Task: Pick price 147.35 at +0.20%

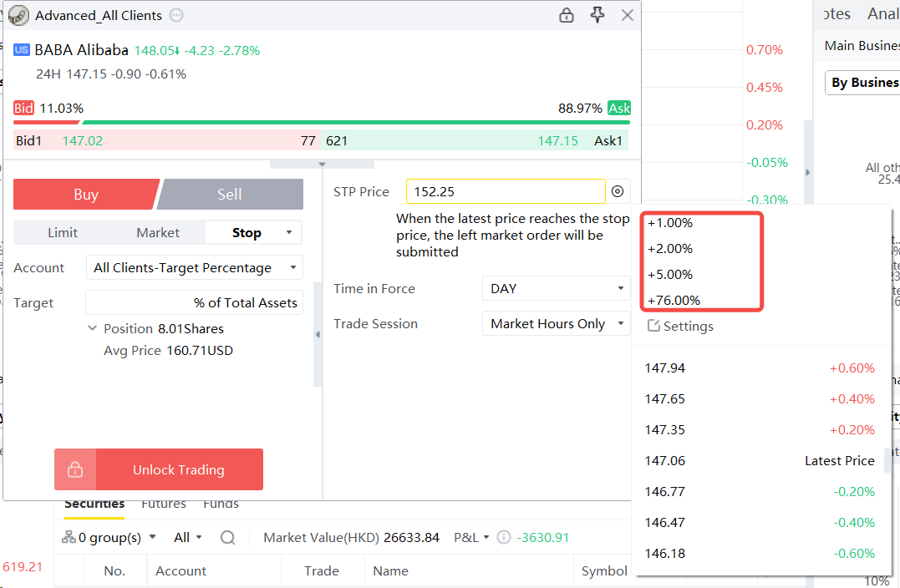Action: [x=760, y=430]
